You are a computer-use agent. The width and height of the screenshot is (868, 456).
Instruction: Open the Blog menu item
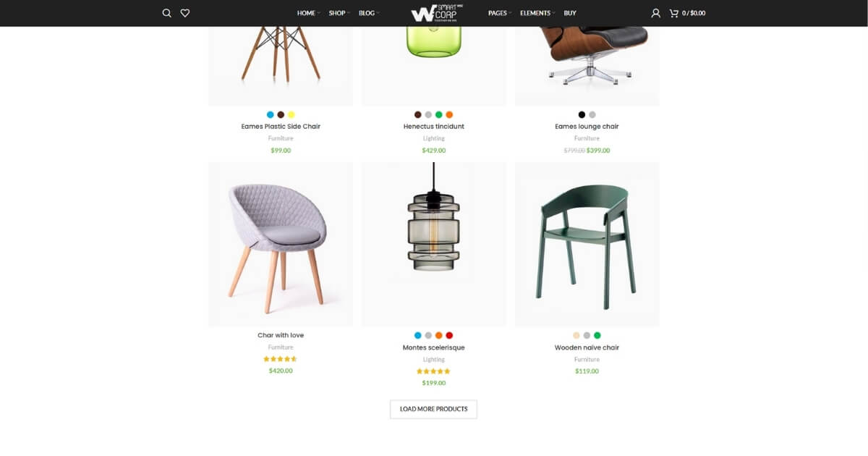(369, 13)
